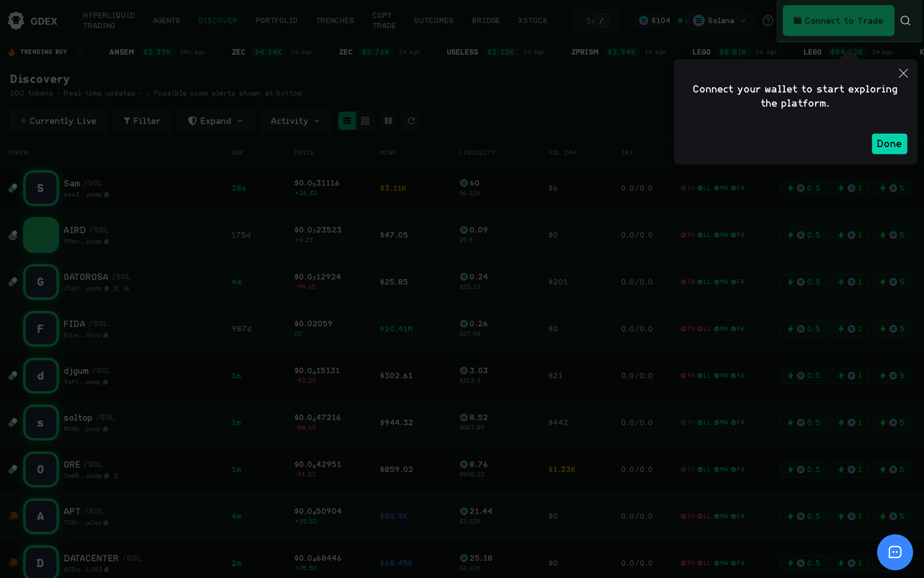Click the Sam token avatar

point(41,188)
